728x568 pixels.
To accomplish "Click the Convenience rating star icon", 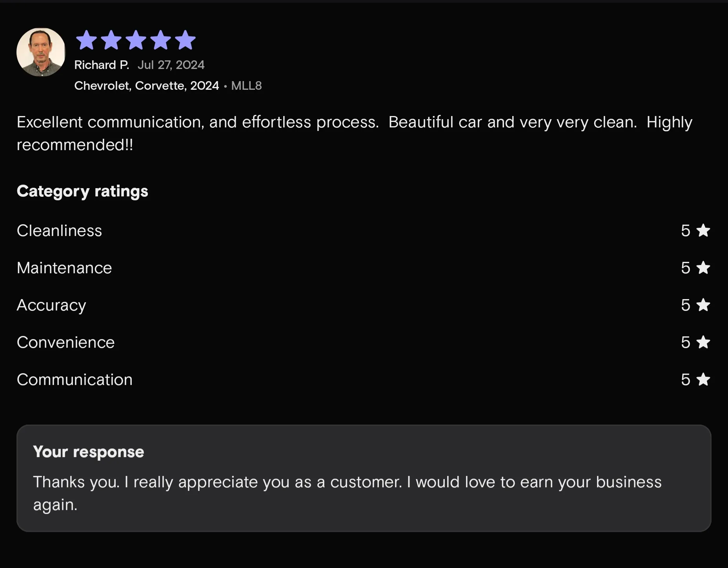I will click(x=703, y=342).
